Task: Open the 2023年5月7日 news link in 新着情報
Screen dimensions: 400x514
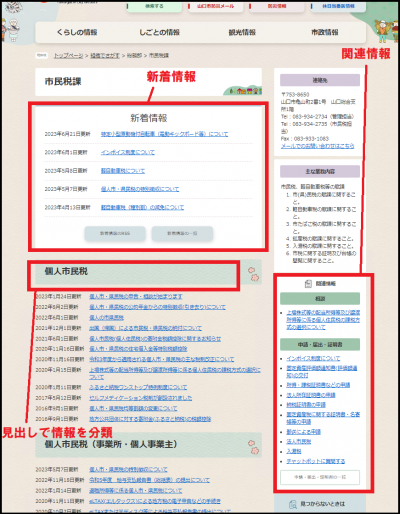Action: [x=140, y=189]
